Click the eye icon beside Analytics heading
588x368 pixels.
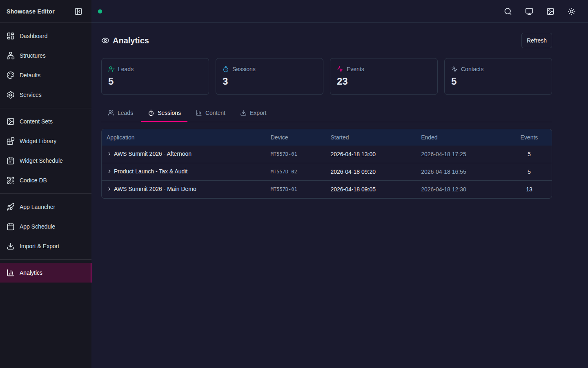tap(105, 40)
